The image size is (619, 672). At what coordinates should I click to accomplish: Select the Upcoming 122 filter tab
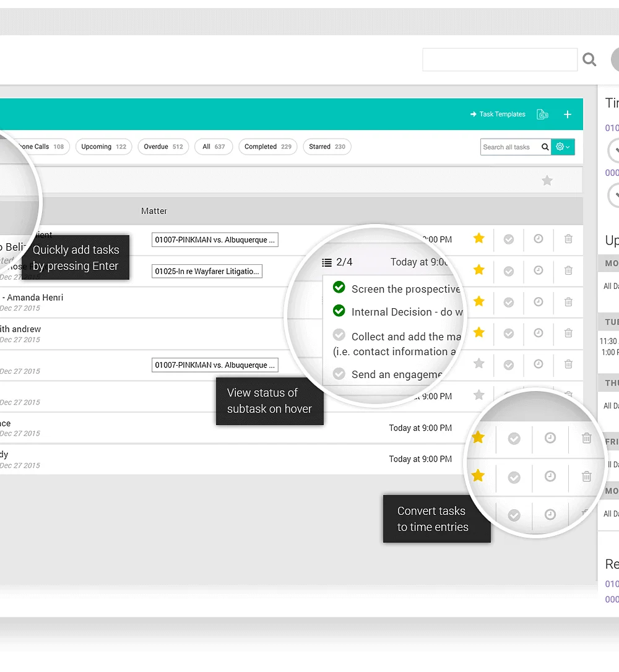[x=104, y=147]
